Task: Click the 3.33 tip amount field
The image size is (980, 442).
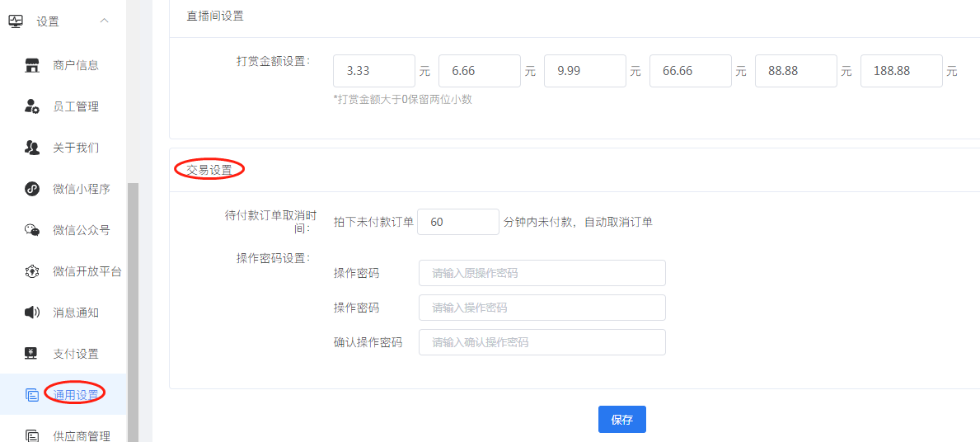Action: [374, 71]
